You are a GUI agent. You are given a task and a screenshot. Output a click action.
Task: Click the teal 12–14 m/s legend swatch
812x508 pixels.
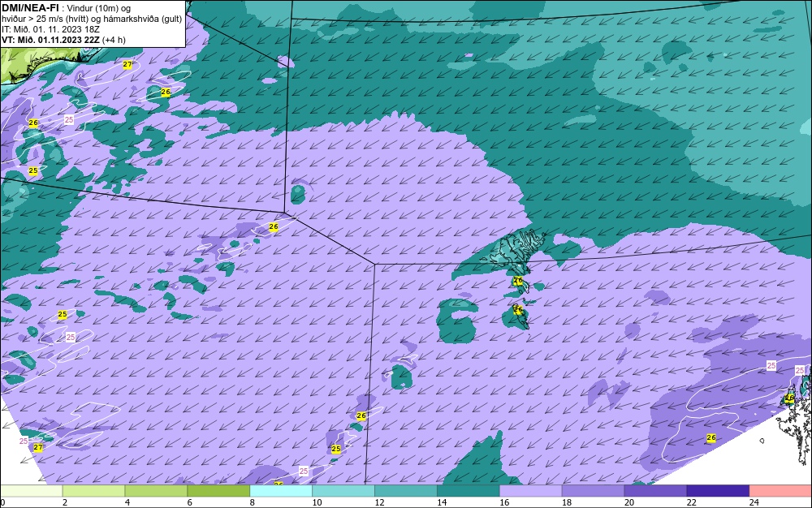pos(406,491)
